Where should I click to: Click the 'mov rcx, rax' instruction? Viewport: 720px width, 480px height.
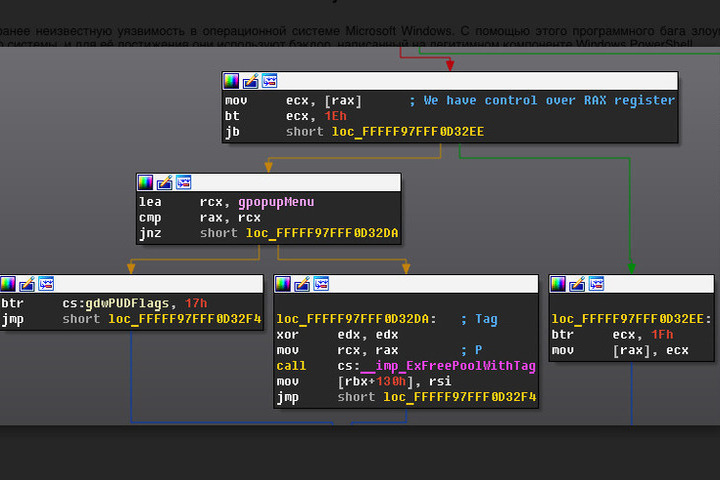pos(338,350)
